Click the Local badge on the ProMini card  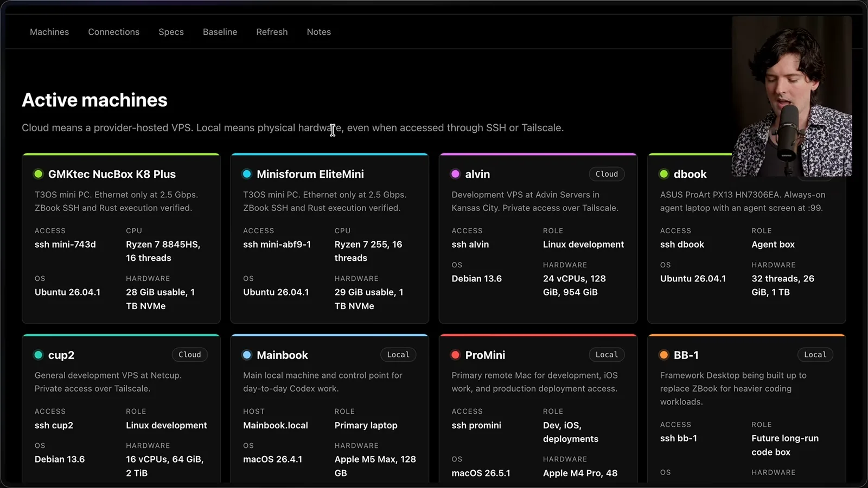pyautogui.click(x=607, y=355)
